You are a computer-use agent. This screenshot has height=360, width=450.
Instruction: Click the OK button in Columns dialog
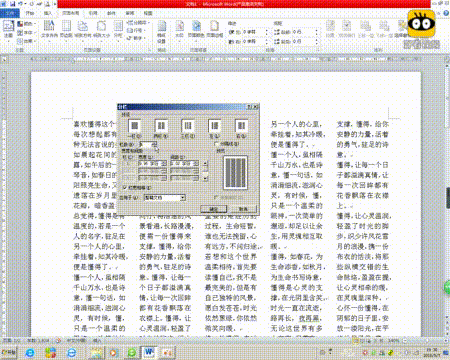(214, 209)
